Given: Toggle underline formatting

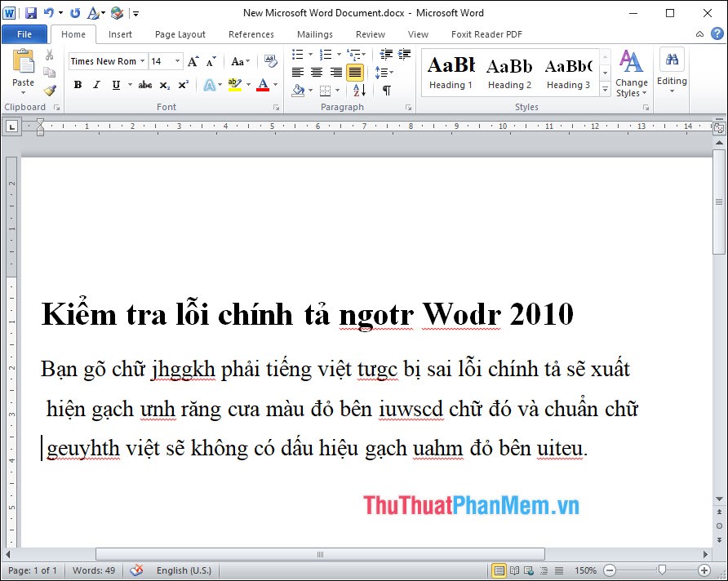Looking at the screenshot, I should click(115, 86).
